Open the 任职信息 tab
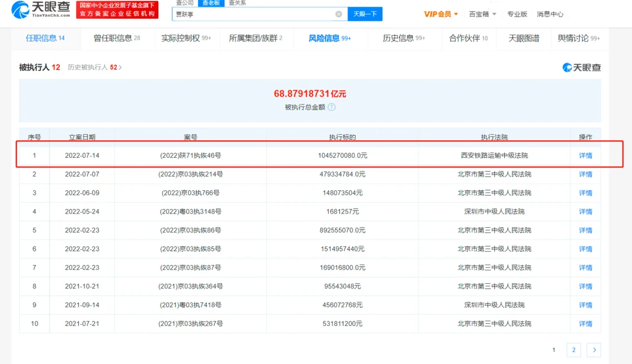 point(45,38)
